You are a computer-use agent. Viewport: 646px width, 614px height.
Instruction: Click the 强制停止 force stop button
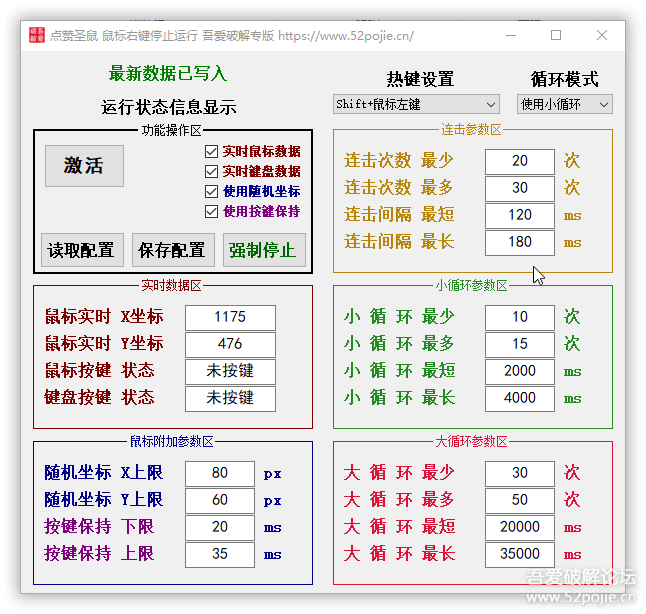click(x=264, y=250)
